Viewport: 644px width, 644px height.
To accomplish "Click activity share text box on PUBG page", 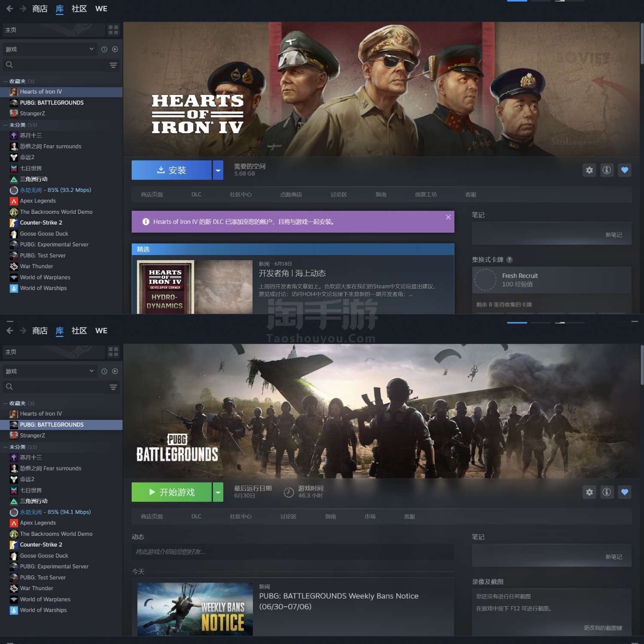I will (x=293, y=552).
